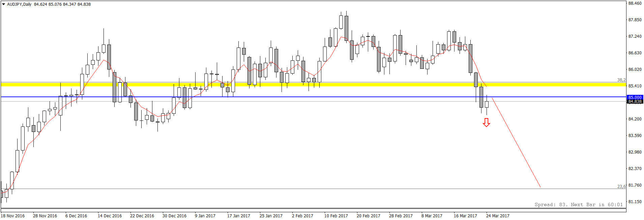Image resolution: width=644 pixels, height=220 pixels.
Task: Click the 81.150 price axis label
Action: (635, 202)
